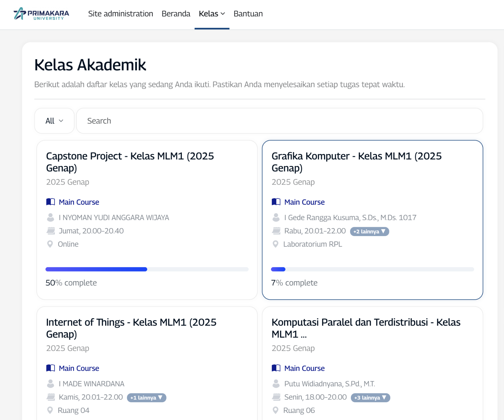This screenshot has height=420, width=504.
Task: Click the 7% complete label
Action: 294,283
